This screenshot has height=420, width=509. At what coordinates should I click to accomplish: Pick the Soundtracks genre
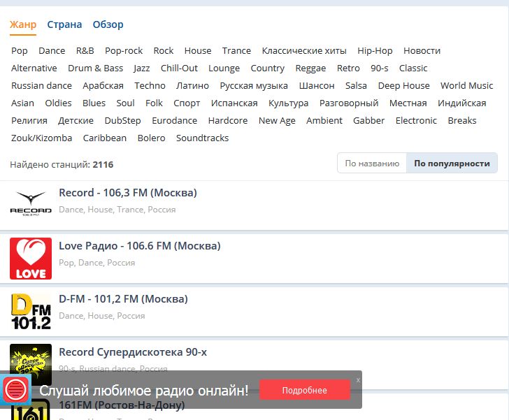(x=202, y=138)
